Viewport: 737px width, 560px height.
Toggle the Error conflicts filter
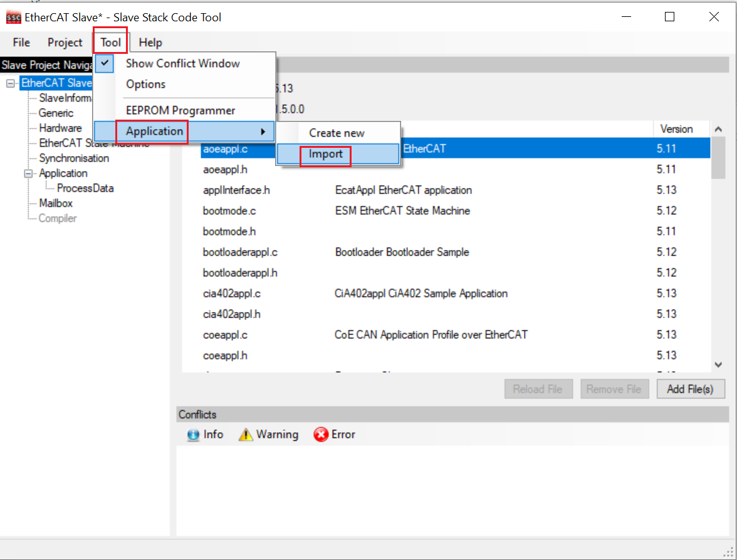(334, 434)
